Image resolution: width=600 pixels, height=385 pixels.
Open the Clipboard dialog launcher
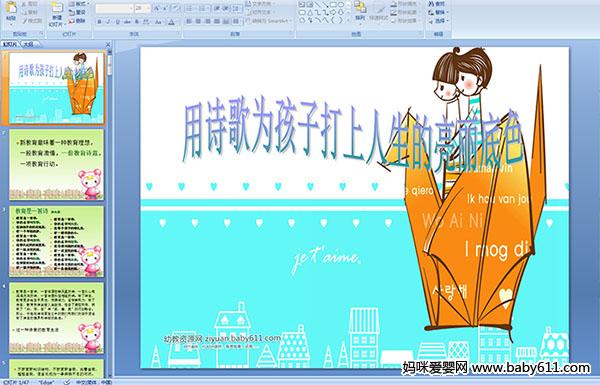tap(41, 34)
